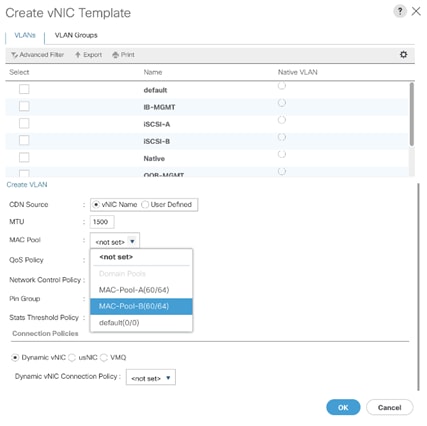Image resolution: width=427 pixels, height=426 pixels.
Task: Click the Advanced Filter funnel icon
Action: coord(14,55)
